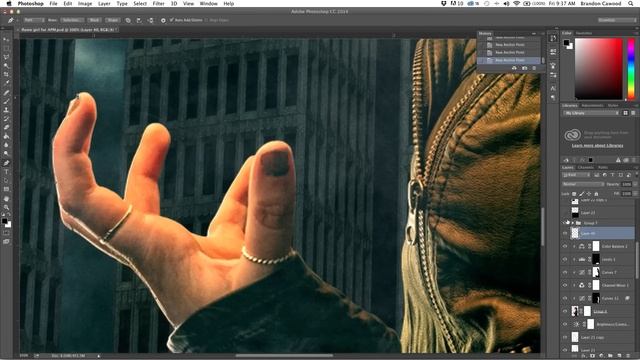Hide the Color Balance 1 layer
The image size is (640, 360).
point(565,246)
